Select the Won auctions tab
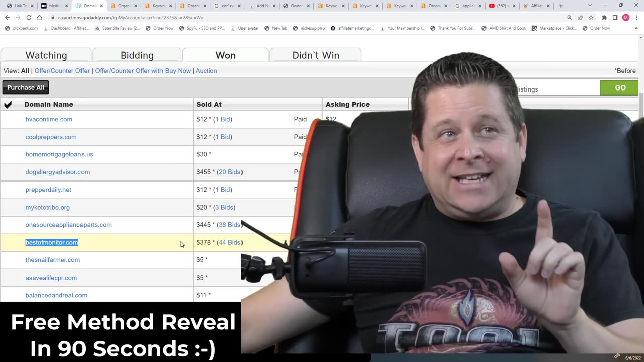This screenshot has height=362, width=644. point(225,55)
